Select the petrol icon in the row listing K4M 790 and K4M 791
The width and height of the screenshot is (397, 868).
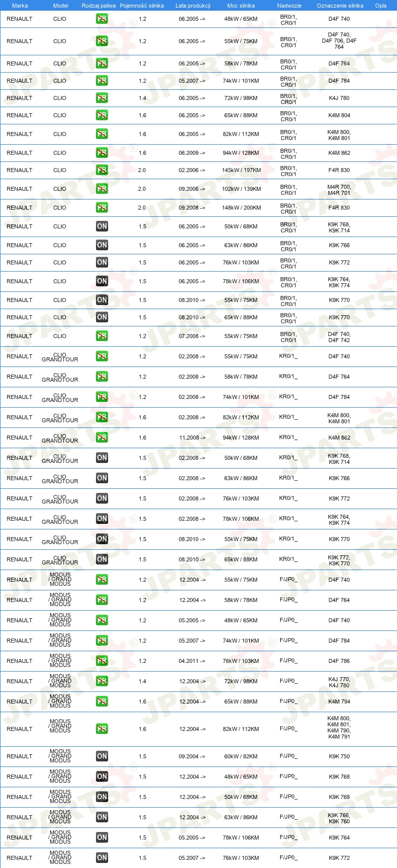pyautogui.click(x=102, y=729)
